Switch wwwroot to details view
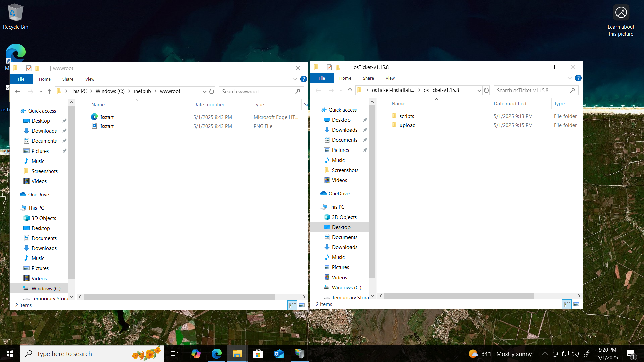This screenshot has height=362, width=644. coord(292,305)
